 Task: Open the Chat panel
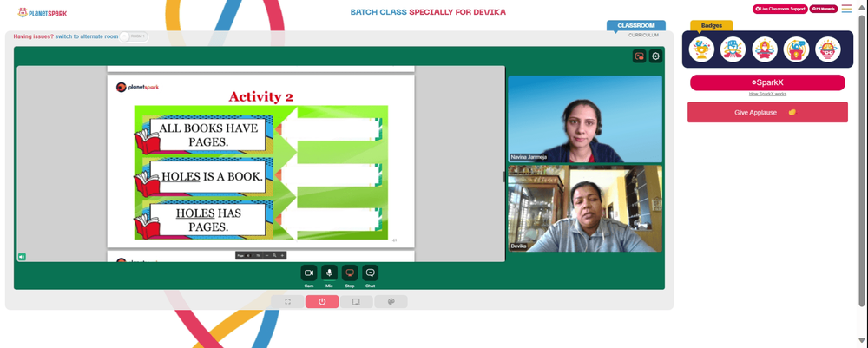pos(371,272)
